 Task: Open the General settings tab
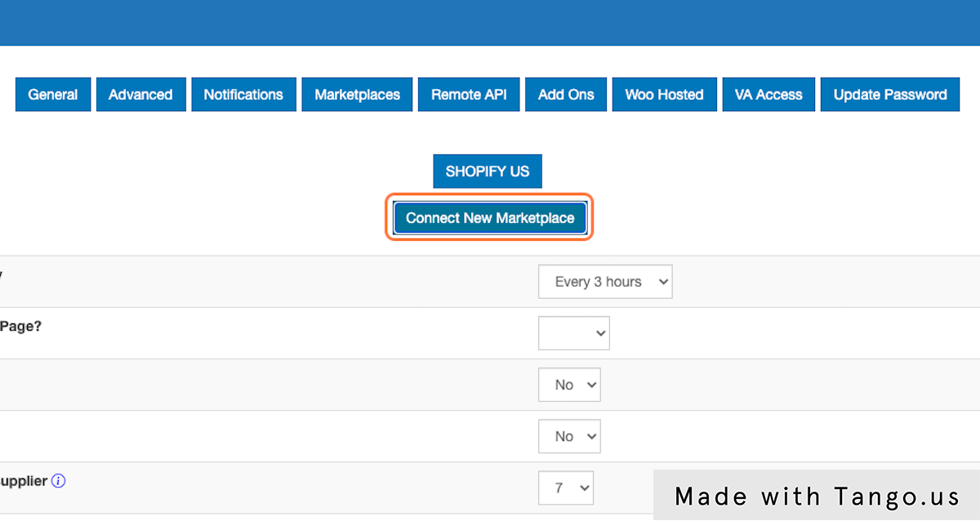(53, 95)
